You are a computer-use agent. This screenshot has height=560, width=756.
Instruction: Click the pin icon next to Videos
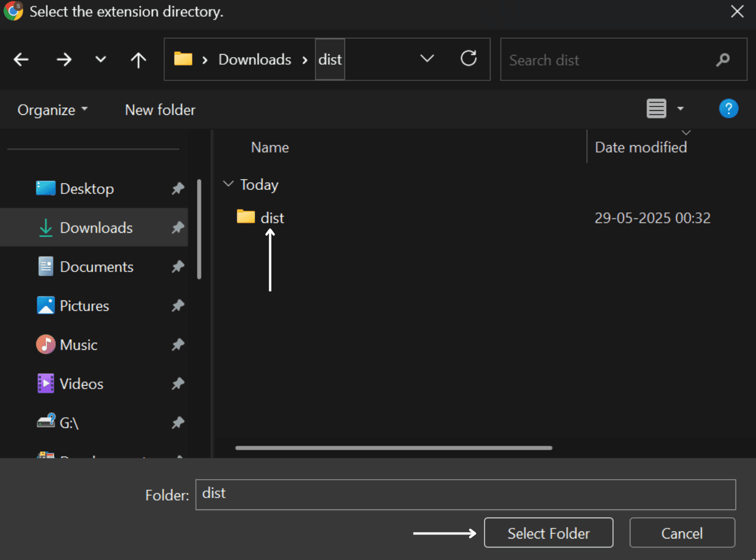point(178,384)
